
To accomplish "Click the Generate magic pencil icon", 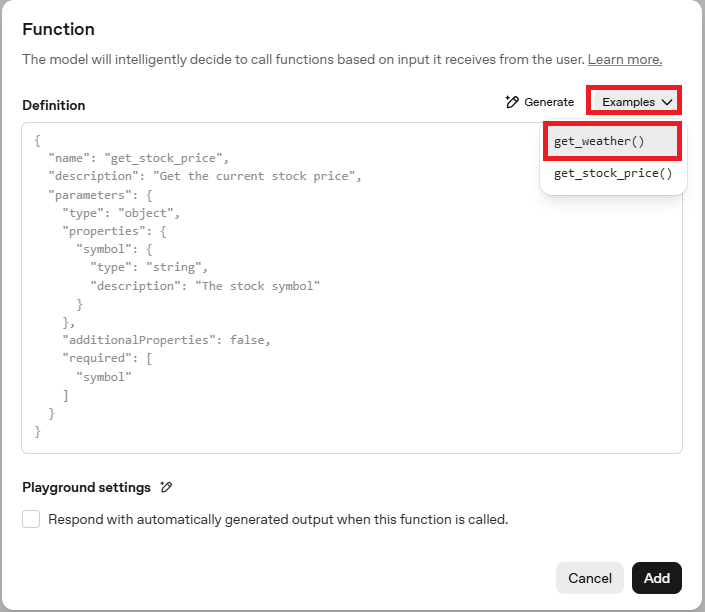I will (512, 102).
